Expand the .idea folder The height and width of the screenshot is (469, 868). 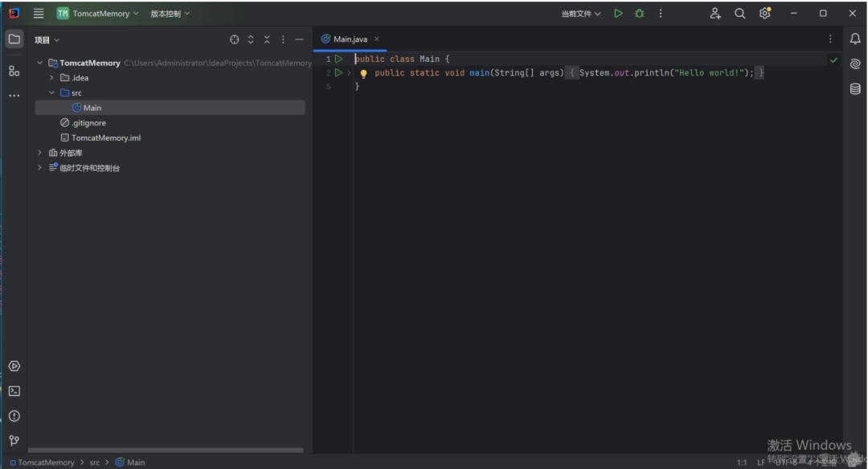tap(51, 77)
